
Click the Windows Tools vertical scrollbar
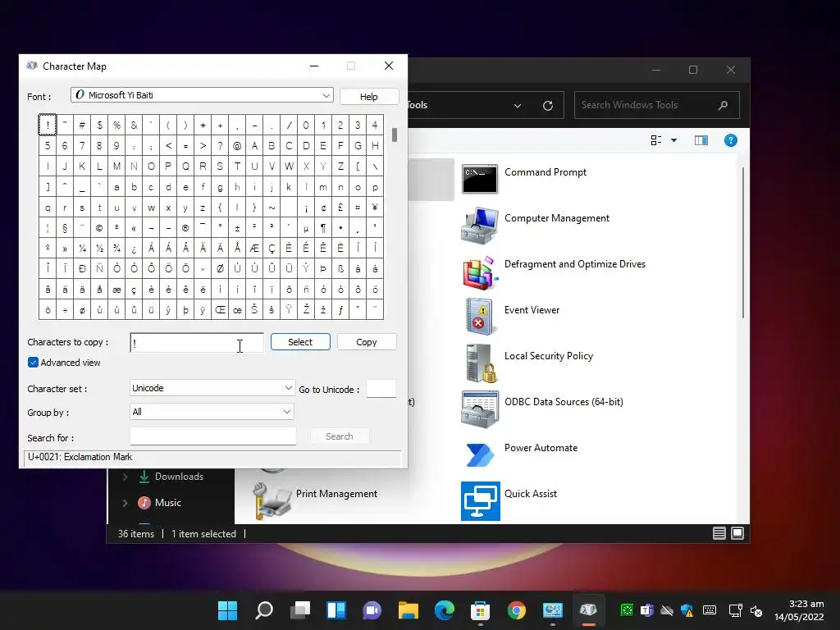pyautogui.click(x=743, y=243)
